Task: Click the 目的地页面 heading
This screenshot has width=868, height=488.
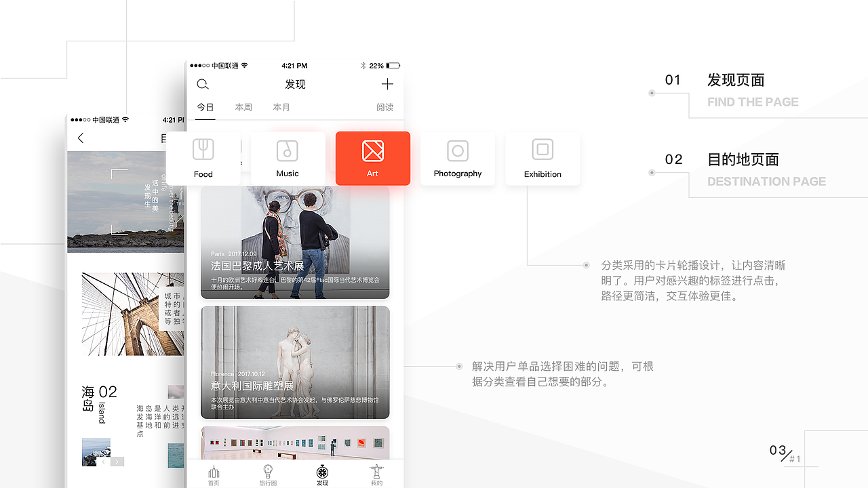Action: click(x=743, y=160)
